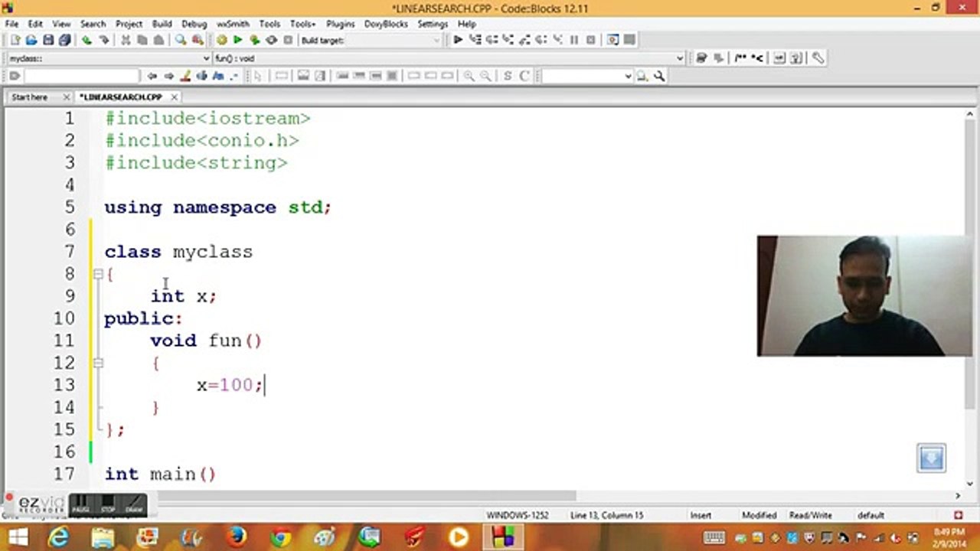Collapse the fun() body fold at line 12
The width and height of the screenshot is (980, 551).
pyautogui.click(x=97, y=362)
